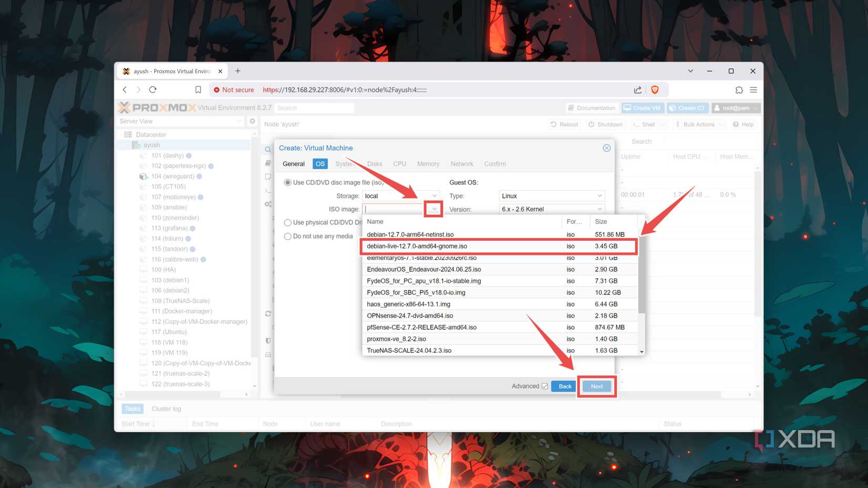The width and height of the screenshot is (868, 488).
Task: Open the browser hamburger menu icon
Action: pyautogui.click(x=753, y=90)
